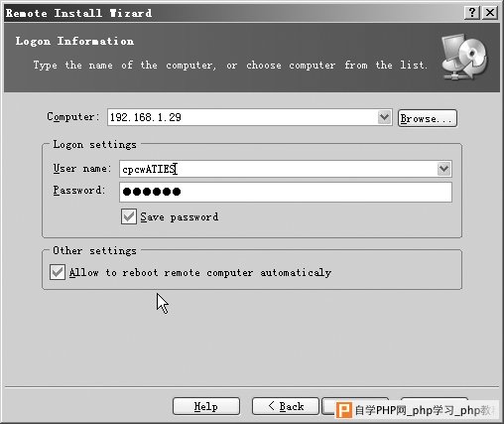The image size is (504, 424).
Task: Click the Logon Information heading text
Action: tap(74, 41)
